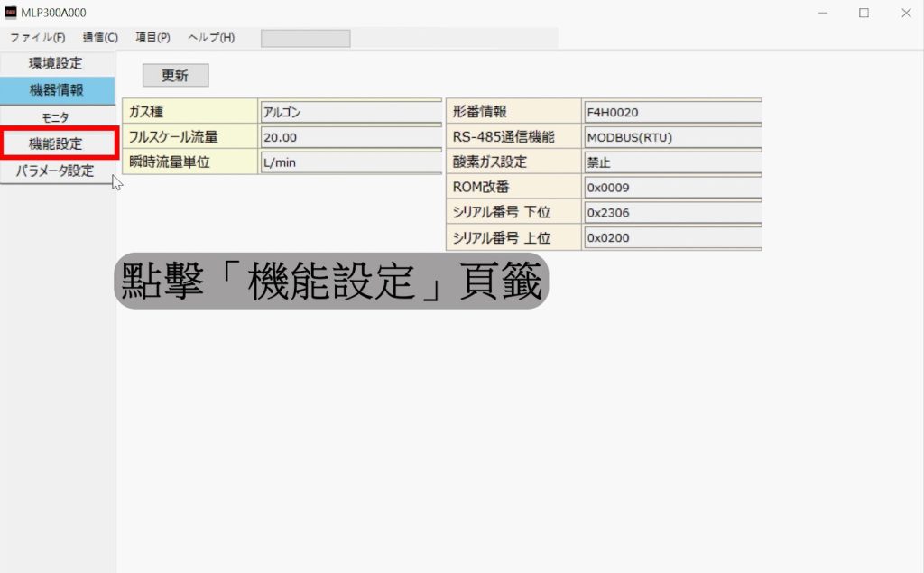924x573 pixels.
Task: Click the ROM改番 value 0x0009
Action: pos(671,188)
